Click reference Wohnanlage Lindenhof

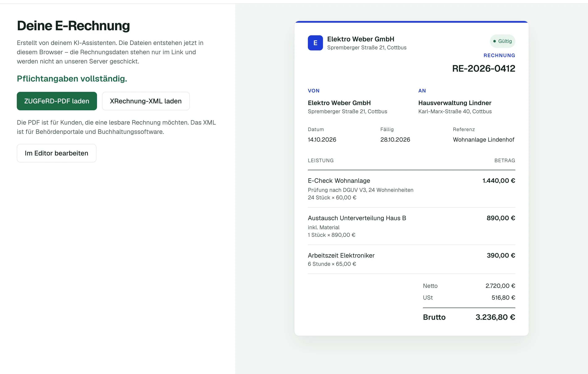tap(483, 140)
